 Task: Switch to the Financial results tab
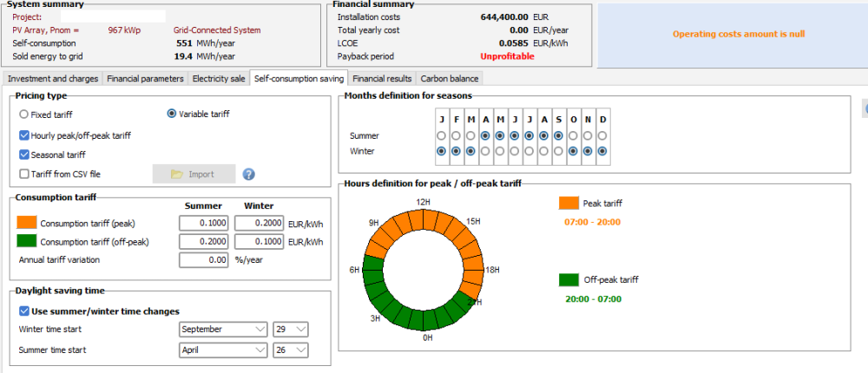pos(382,79)
